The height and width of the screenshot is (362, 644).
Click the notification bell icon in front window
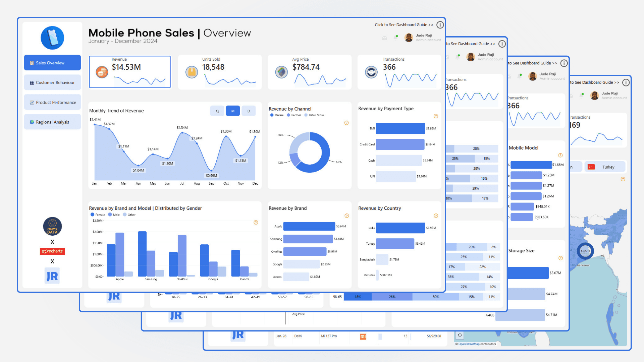pos(396,38)
